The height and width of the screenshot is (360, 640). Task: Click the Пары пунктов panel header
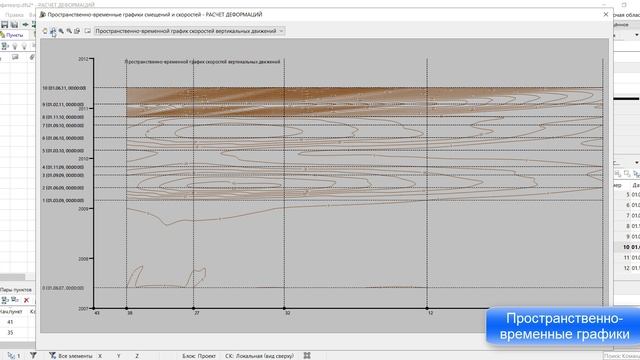click(x=16, y=289)
